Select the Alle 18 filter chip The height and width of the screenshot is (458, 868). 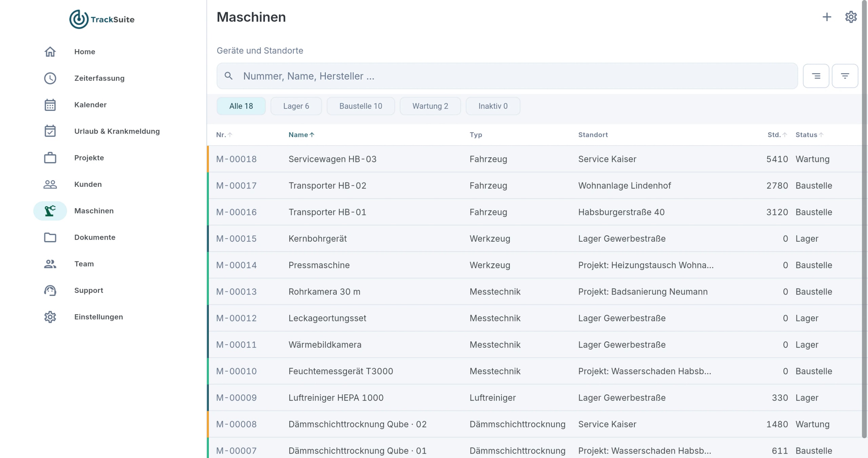tap(241, 106)
